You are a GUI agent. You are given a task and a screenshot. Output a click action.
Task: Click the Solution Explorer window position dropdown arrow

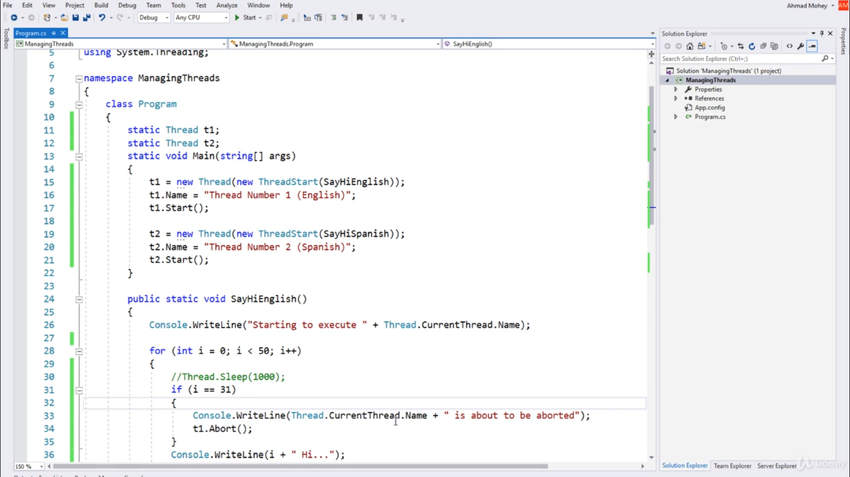813,34
